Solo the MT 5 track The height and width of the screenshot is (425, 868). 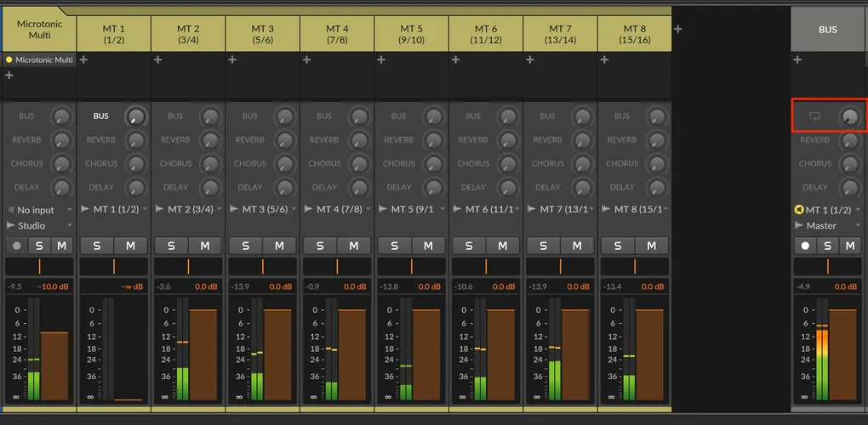pyautogui.click(x=394, y=246)
